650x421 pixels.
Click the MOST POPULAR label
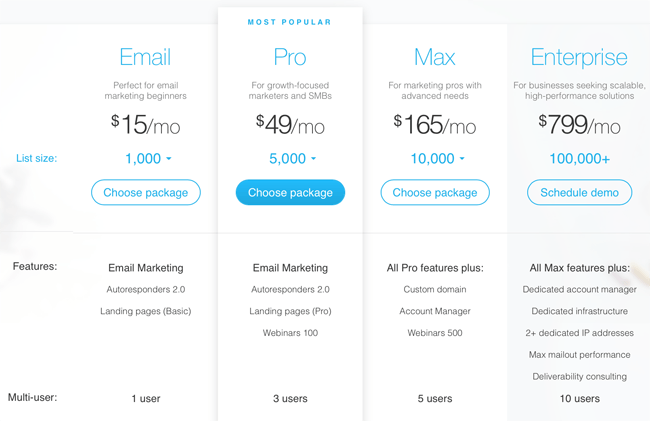[290, 22]
